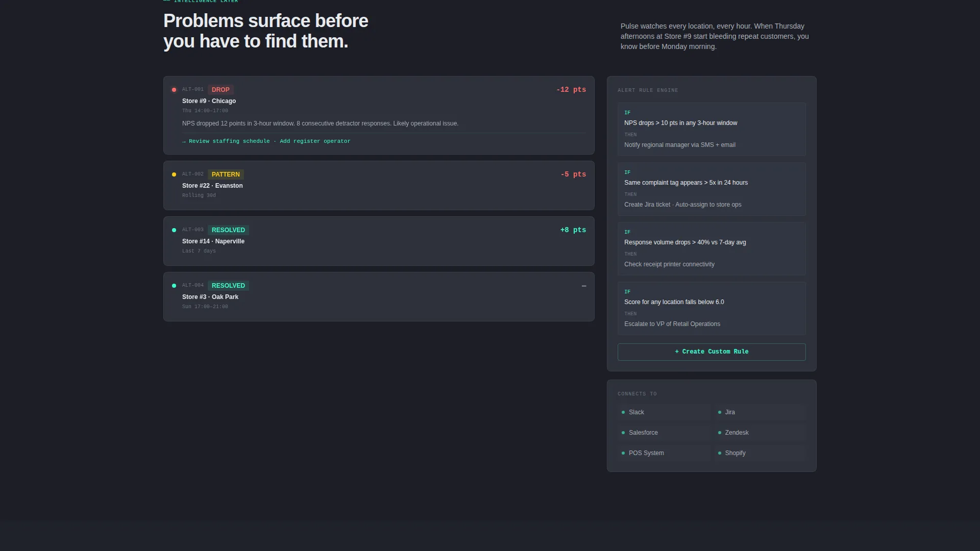Click the Check receipt printer connectivity text
Viewport: 980px width, 551px height.
[669, 264]
